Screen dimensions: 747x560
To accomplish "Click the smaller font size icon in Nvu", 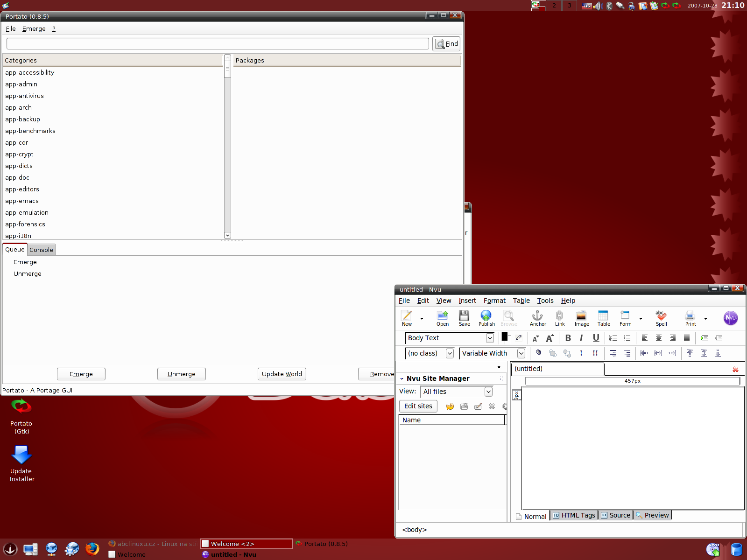I will pyautogui.click(x=536, y=338).
